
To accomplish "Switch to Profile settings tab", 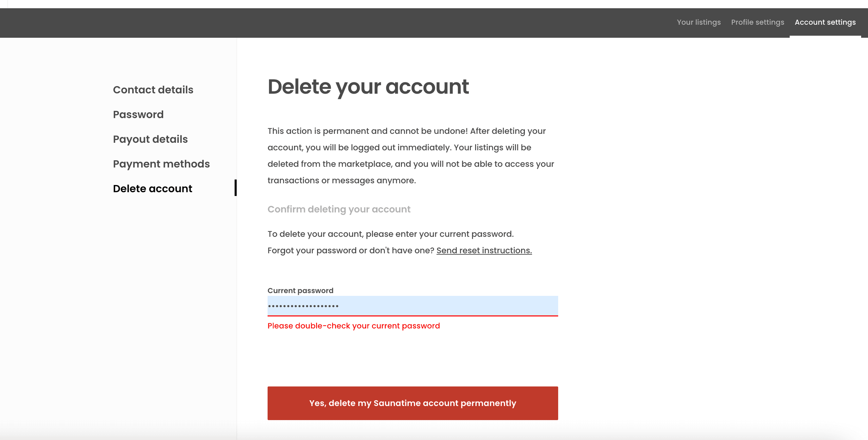I will click(757, 22).
